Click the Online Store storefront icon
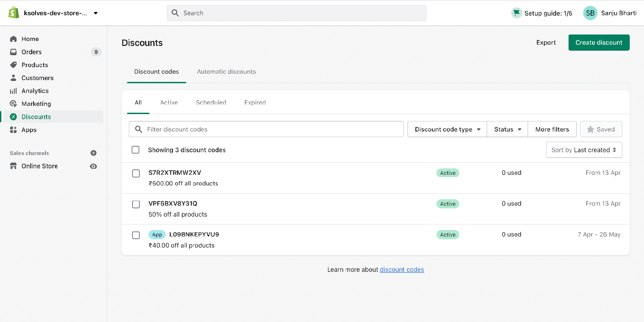 click(13, 166)
